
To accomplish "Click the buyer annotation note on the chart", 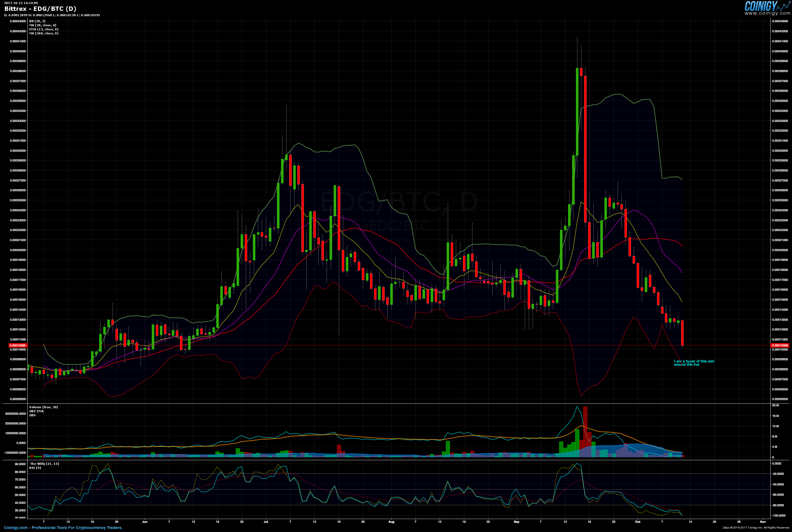I will 694,363.
